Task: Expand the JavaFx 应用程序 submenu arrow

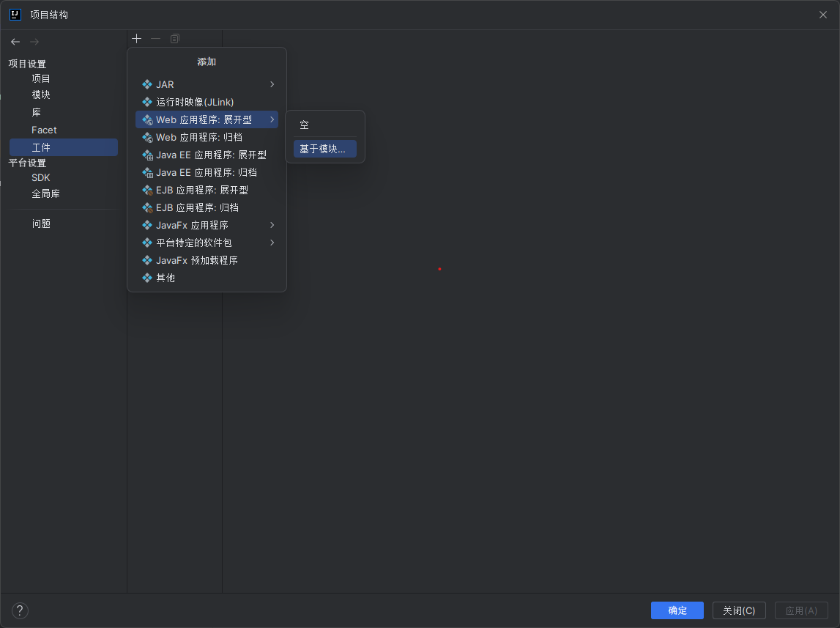Action: 272,225
